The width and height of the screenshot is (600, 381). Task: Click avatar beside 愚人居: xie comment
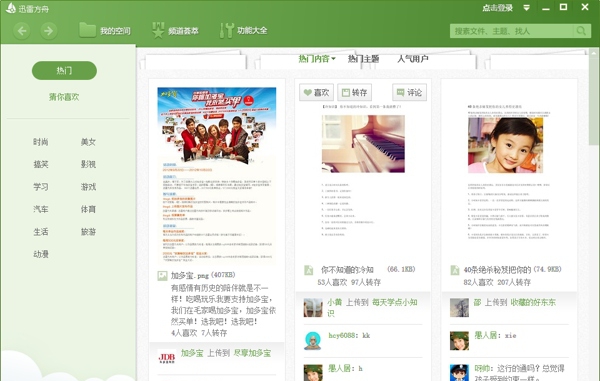click(x=459, y=341)
